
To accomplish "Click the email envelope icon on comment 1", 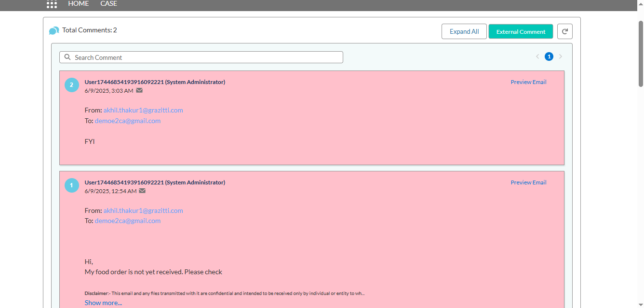I will 142,191.
